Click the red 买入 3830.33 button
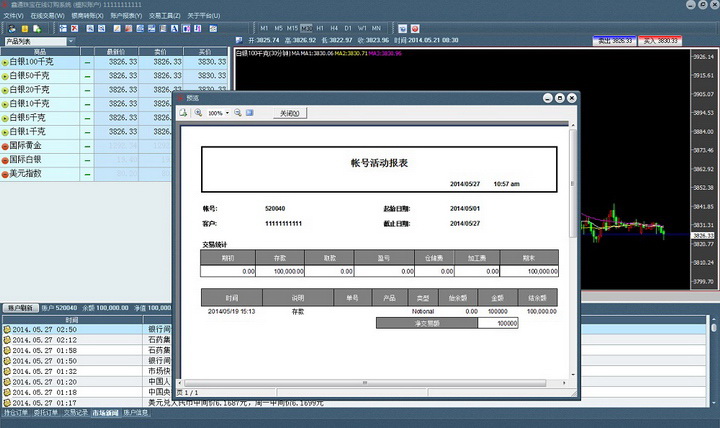The height and width of the screenshot is (428, 720). coord(660,41)
